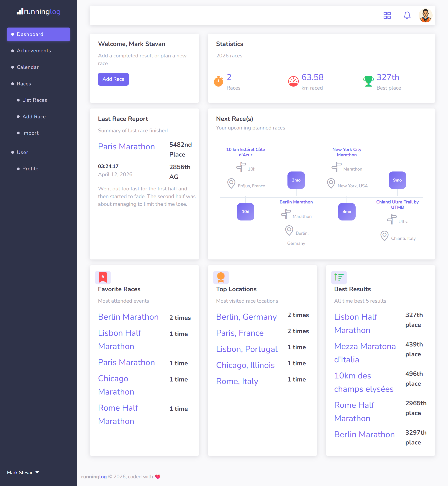Click the map pin beside Berlin, Germany timeline

(x=289, y=231)
